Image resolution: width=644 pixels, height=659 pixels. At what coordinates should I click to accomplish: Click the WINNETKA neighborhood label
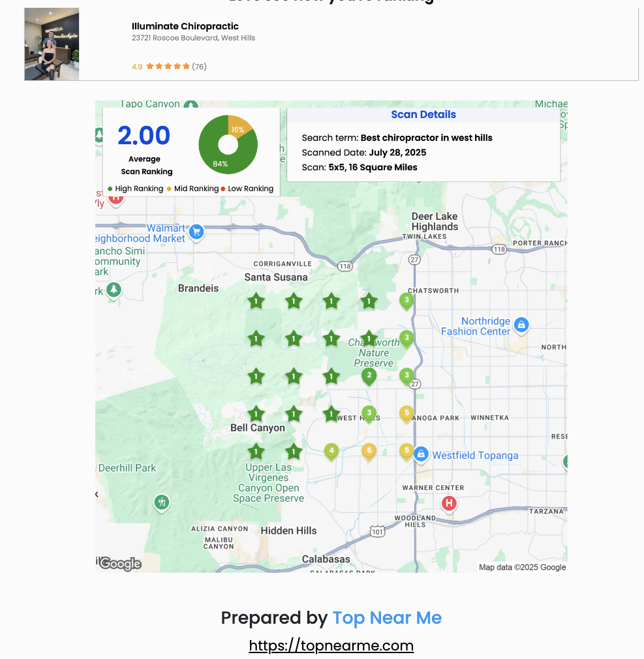[x=490, y=418]
